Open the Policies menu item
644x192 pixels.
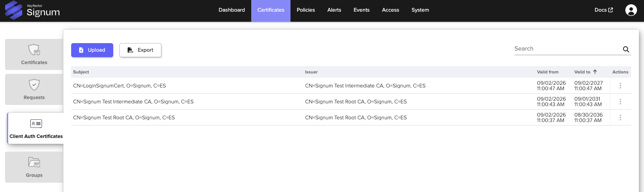pyautogui.click(x=306, y=10)
